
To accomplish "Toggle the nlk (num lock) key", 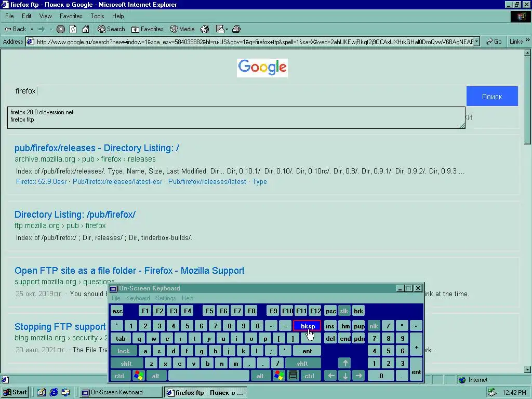I will pos(374,326).
